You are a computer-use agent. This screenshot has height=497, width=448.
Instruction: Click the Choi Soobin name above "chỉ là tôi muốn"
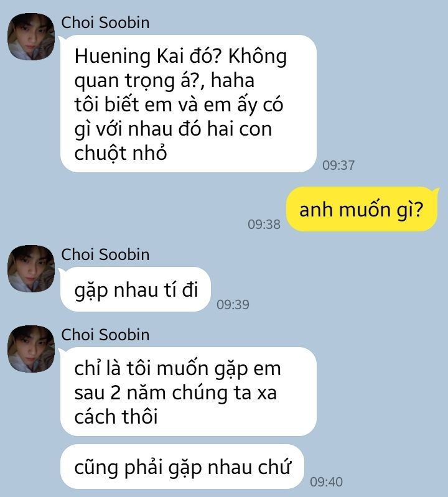click(105, 335)
